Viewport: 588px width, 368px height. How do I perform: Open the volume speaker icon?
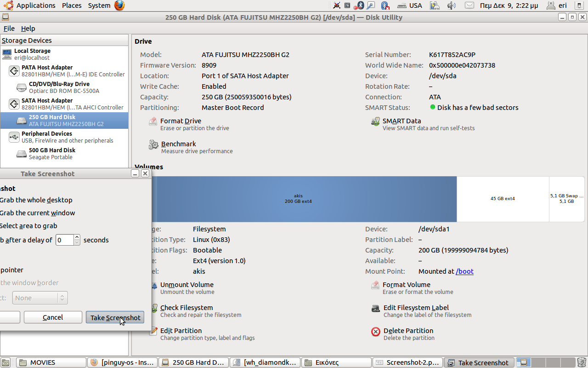pyautogui.click(x=452, y=6)
